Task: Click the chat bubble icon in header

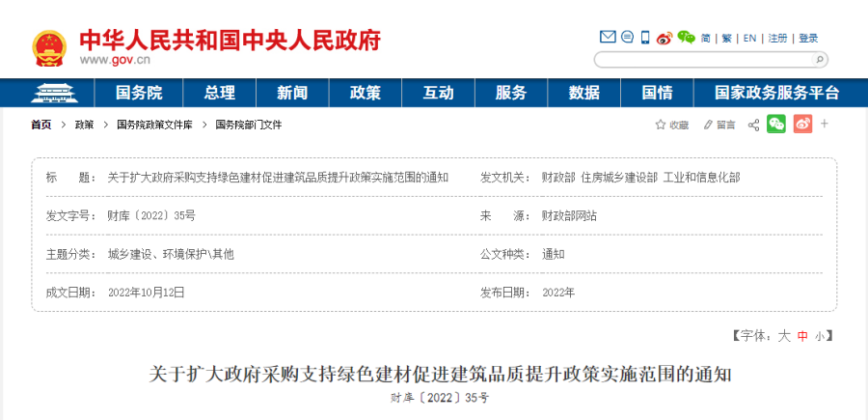Action: (x=627, y=37)
